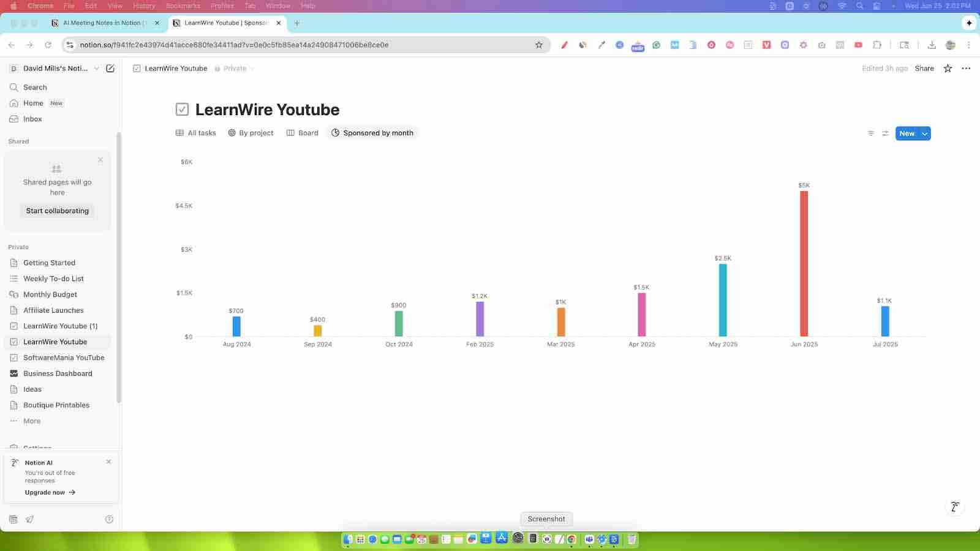Click the Apr 2025 pink bar
Screen dimensions: 980x551
point(642,315)
